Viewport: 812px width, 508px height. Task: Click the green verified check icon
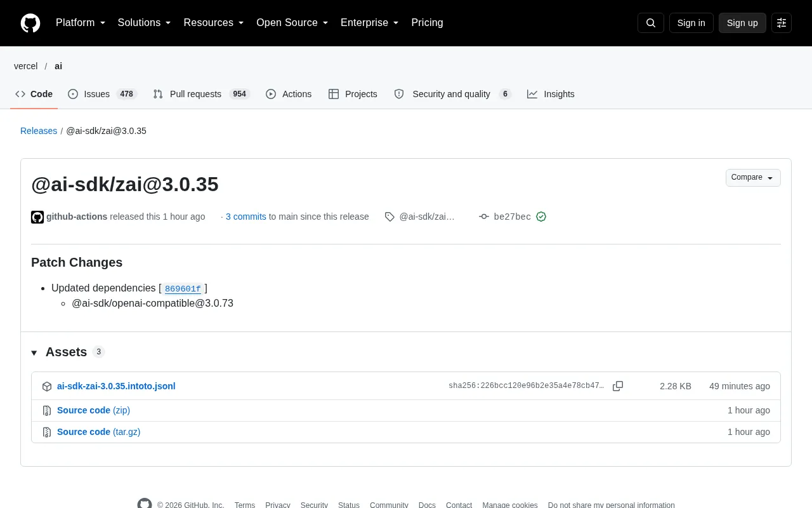point(541,217)
